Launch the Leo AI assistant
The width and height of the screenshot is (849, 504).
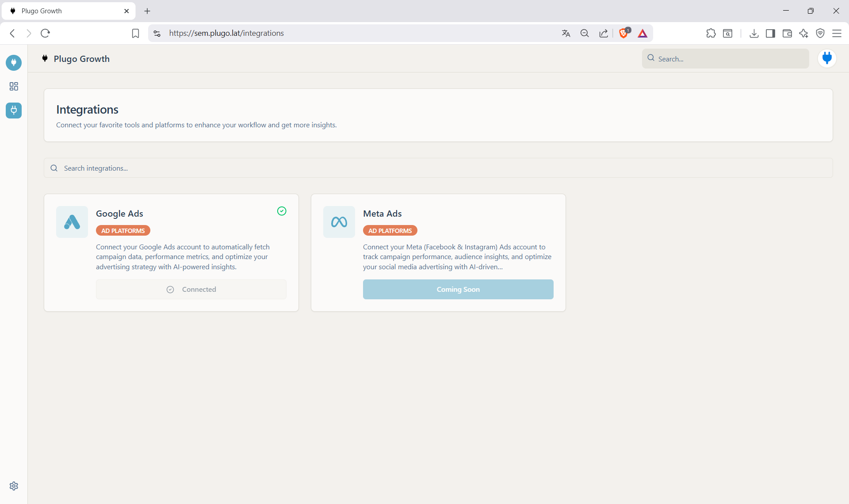pyautogui.click(x=803, y=33)
